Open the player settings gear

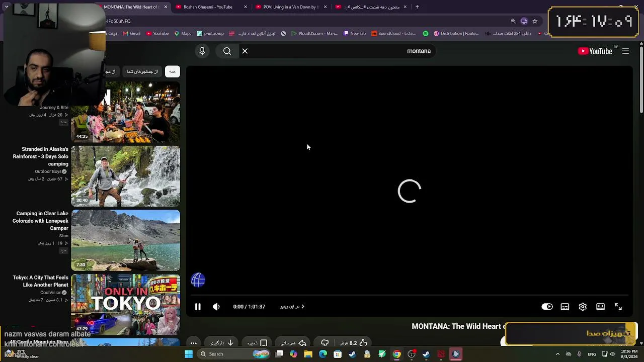583,307
